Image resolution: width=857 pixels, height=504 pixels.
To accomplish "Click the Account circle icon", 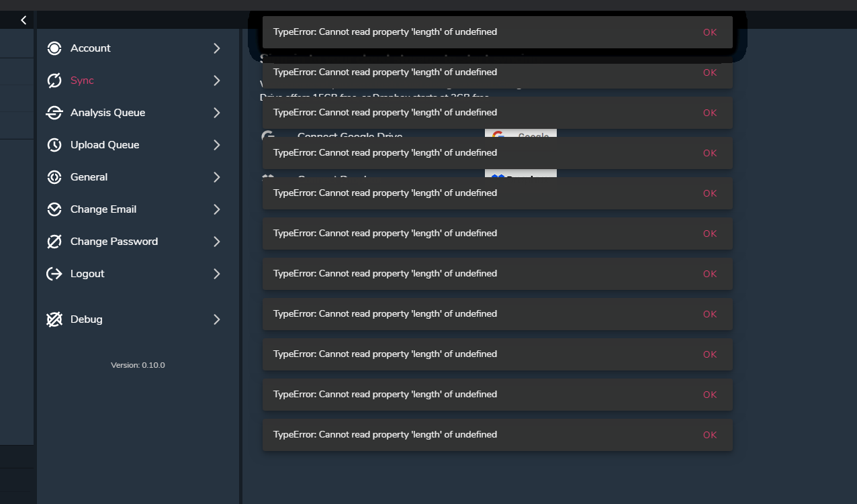I will [x=54, y=48].
